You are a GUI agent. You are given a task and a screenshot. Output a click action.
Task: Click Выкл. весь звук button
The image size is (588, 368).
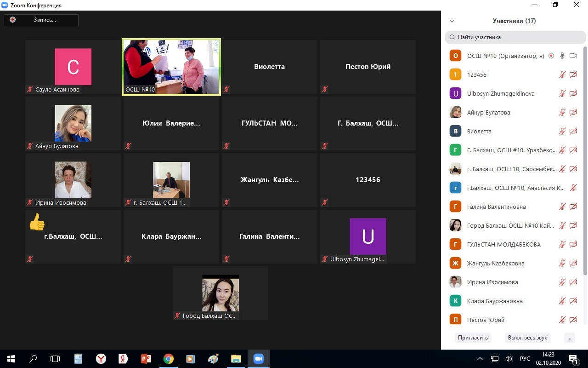(x=527, y=338)
